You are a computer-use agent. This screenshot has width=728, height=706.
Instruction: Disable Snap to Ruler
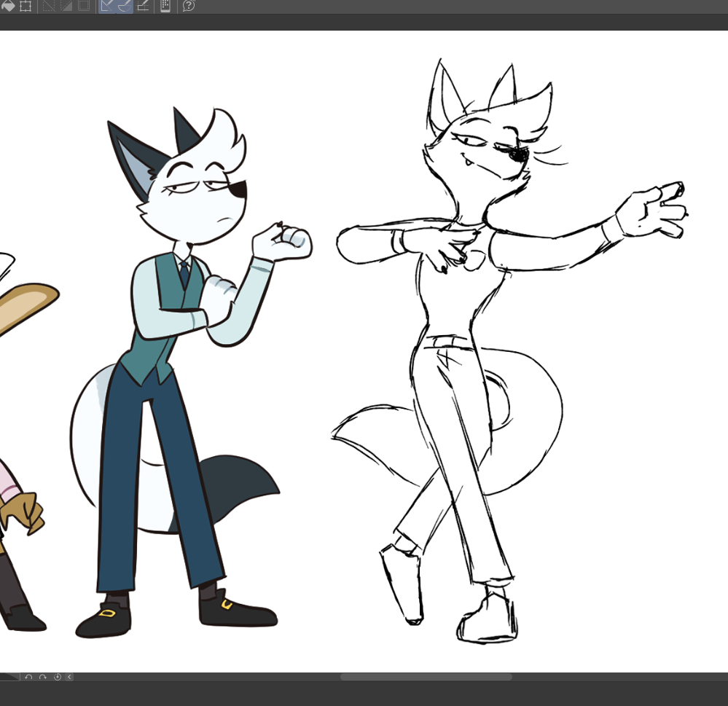coord(107,6)
